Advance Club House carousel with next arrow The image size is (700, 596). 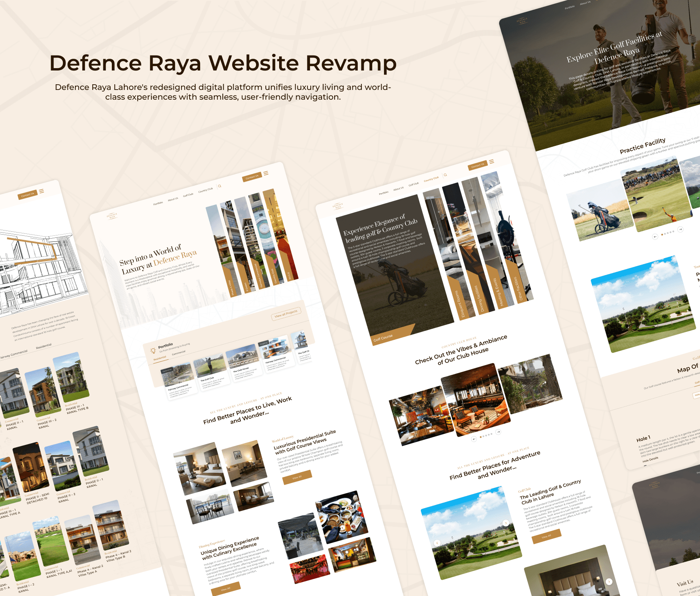tap(499, 432)
